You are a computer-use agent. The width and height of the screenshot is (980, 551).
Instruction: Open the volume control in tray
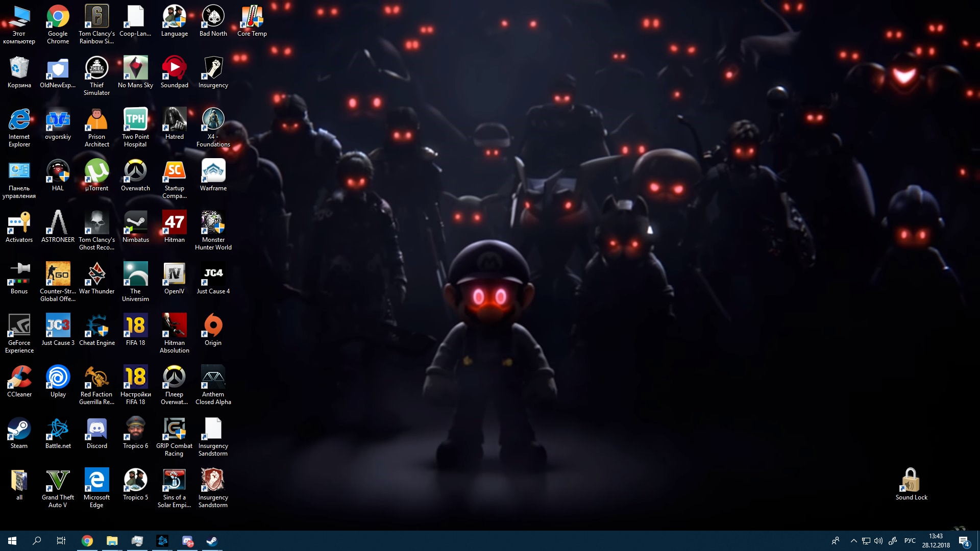[x=878, y=541]
